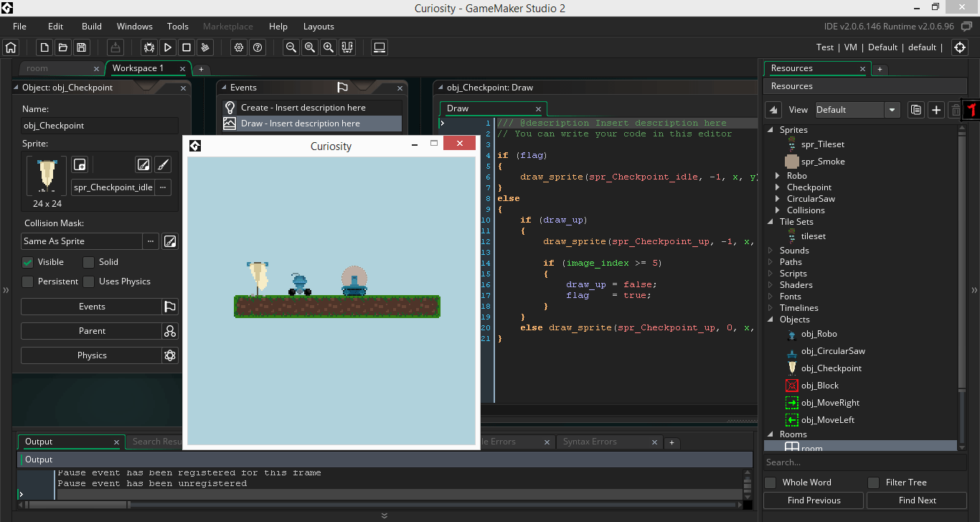Viewport: 980px width, 522px height.
Task: Collapse the Objects folder
Action: point(771,320)
